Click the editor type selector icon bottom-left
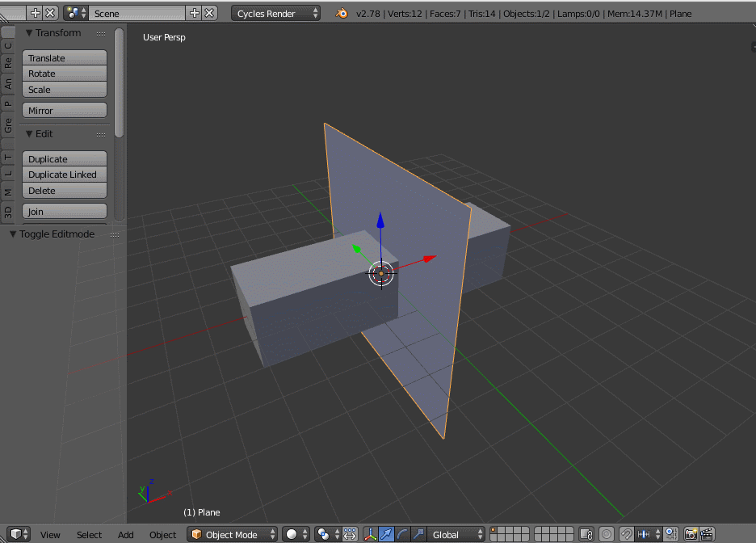Viewport: 756px width, 543px height. pyautogui.click(x=16, y=534)
